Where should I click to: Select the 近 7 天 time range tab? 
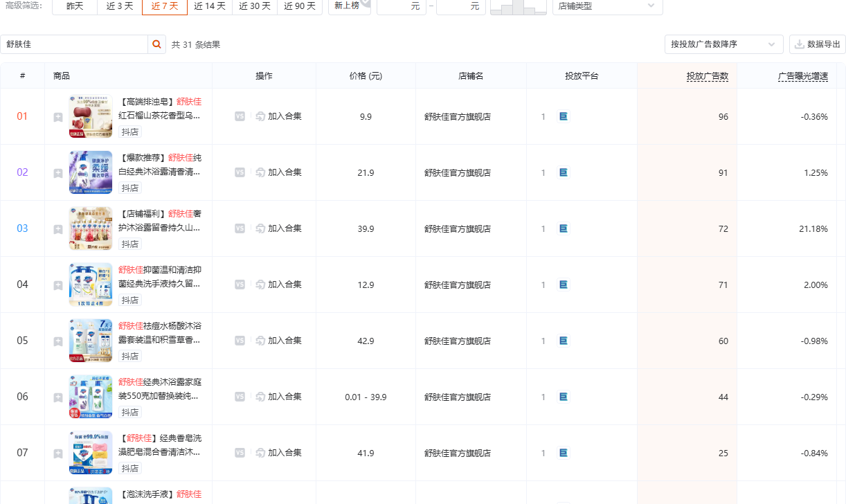coord(165,6)
